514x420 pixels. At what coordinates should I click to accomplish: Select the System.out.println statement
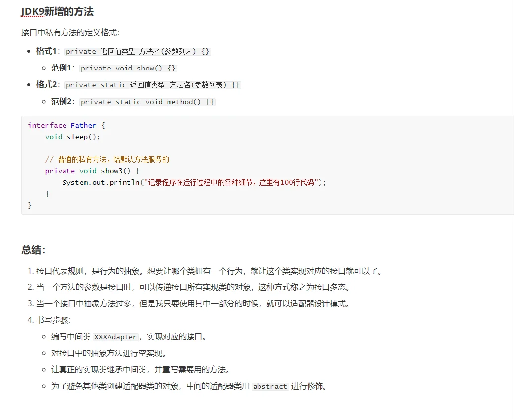tap(193, 182)
